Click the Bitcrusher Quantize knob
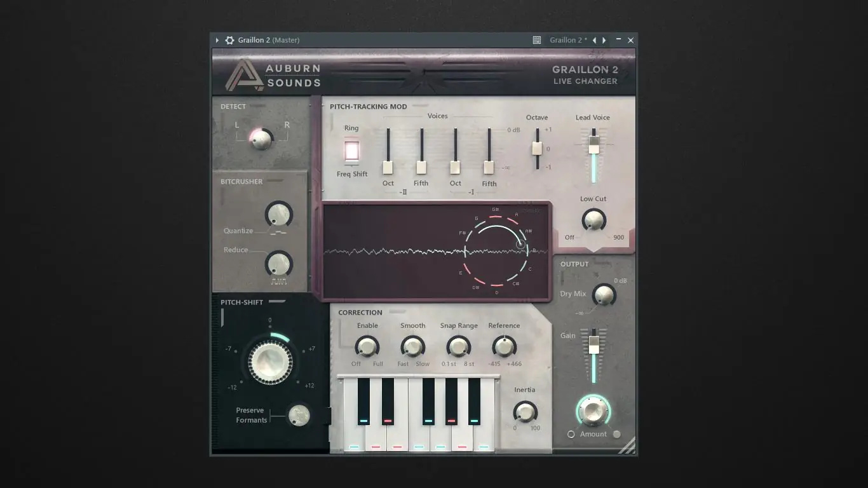The height and width of the screenshot is (488, 868). (278, 215)
